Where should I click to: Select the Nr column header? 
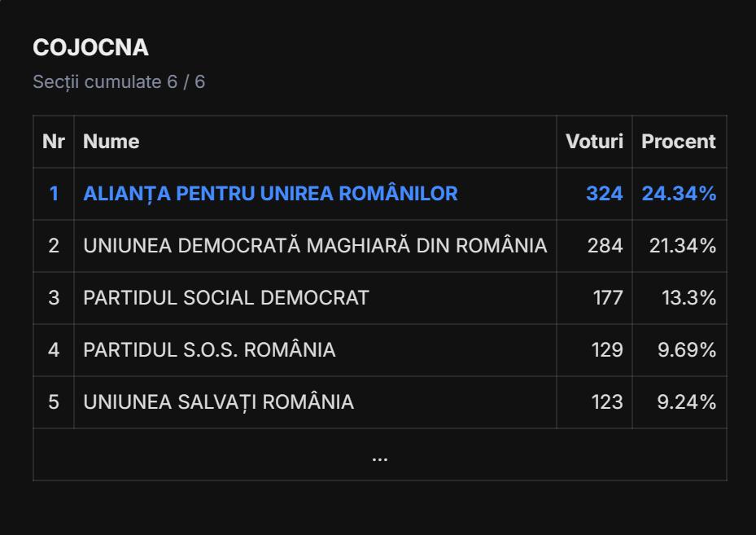click(54, 142)
